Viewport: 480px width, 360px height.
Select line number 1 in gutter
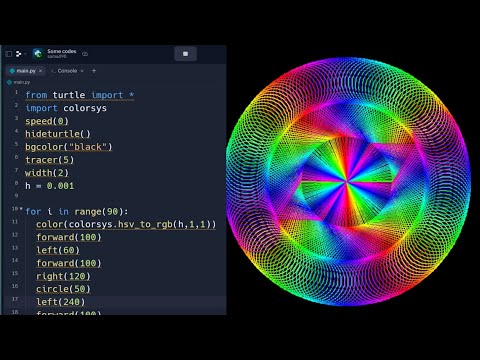coord(16,92)
